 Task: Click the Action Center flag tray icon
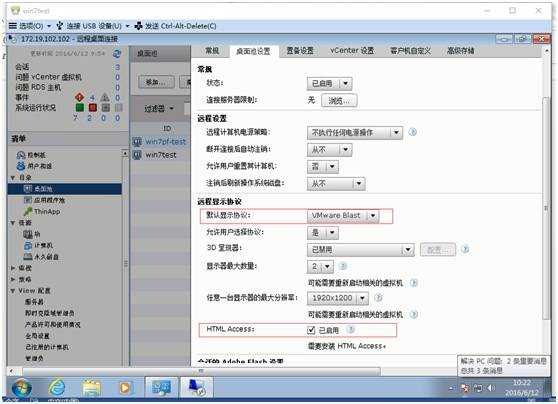[x=465, y=388]
